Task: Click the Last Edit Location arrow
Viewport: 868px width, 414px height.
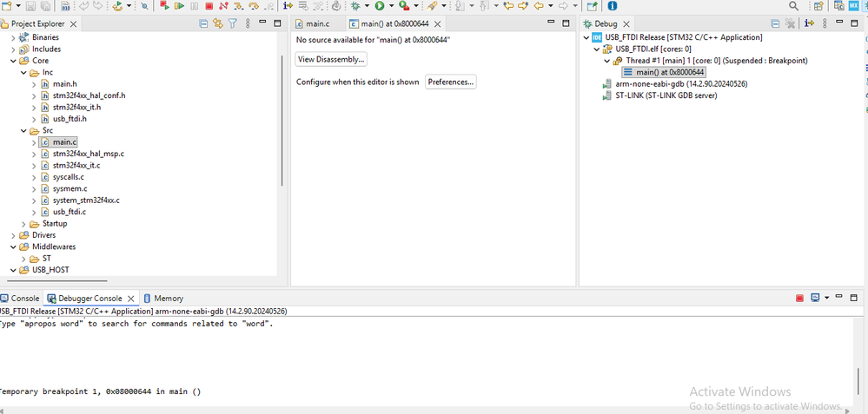Action: [x=508, y=5]
